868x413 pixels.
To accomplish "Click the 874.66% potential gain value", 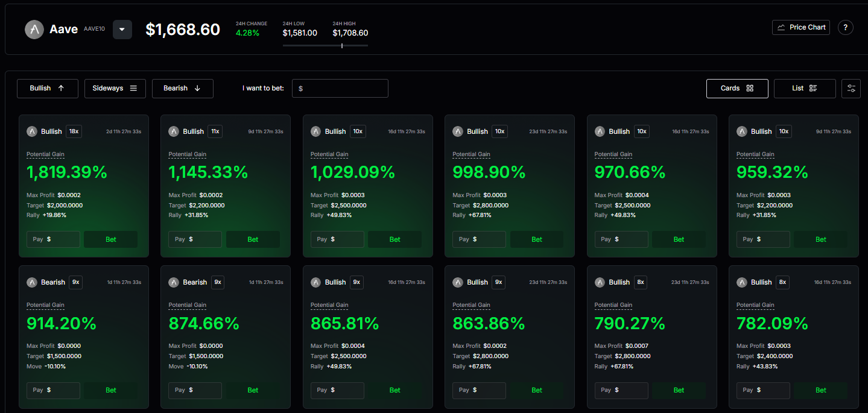I will point(204,323).
